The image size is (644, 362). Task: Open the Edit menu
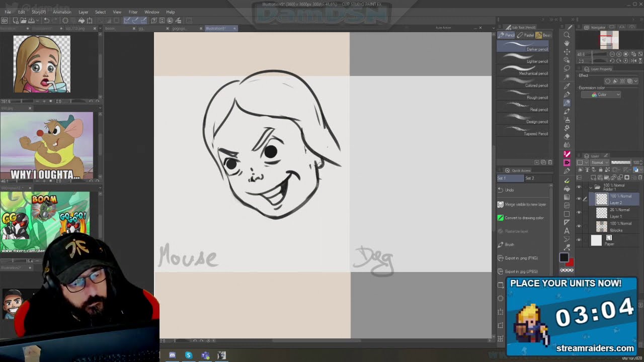21,12
